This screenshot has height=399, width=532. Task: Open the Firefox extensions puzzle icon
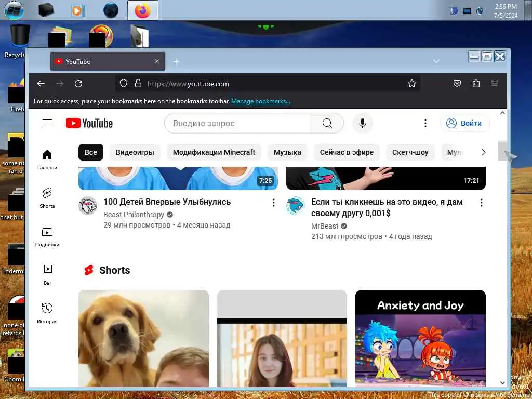tap(476, 84)
